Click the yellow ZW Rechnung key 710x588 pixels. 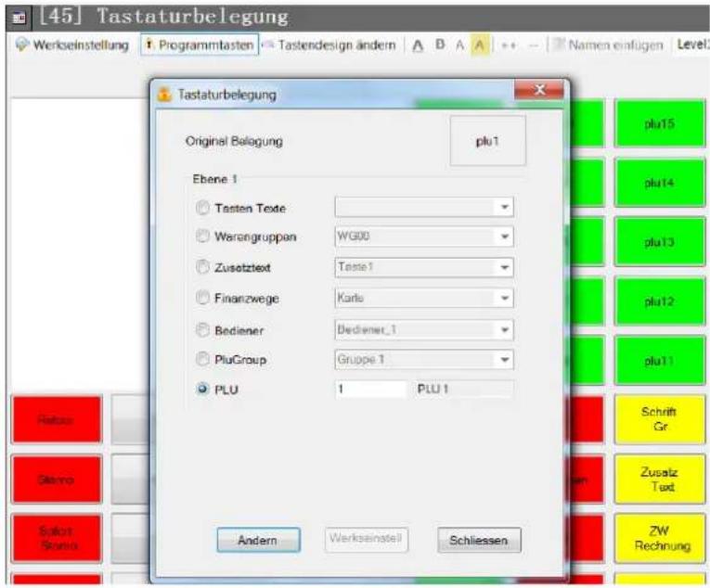[x=660, y=538]
